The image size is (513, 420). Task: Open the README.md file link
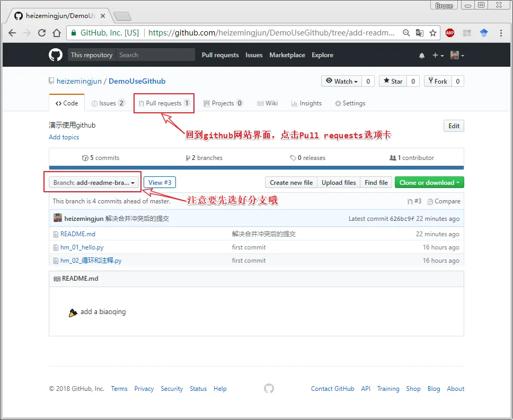(77, 234)
